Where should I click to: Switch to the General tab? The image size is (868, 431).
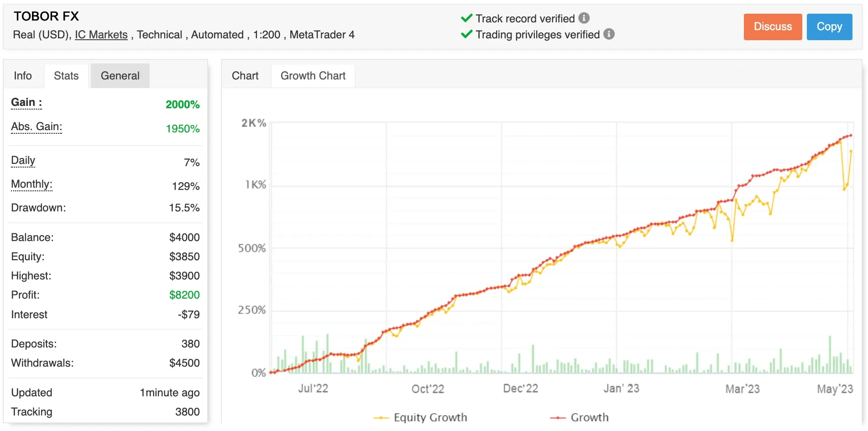click(120, 75)
